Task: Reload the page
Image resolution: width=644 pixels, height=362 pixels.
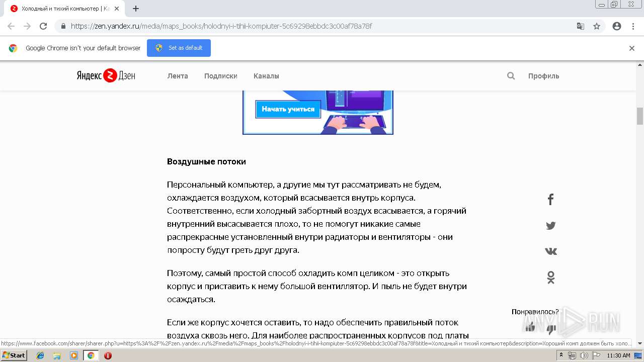Action: click(43, 26)
